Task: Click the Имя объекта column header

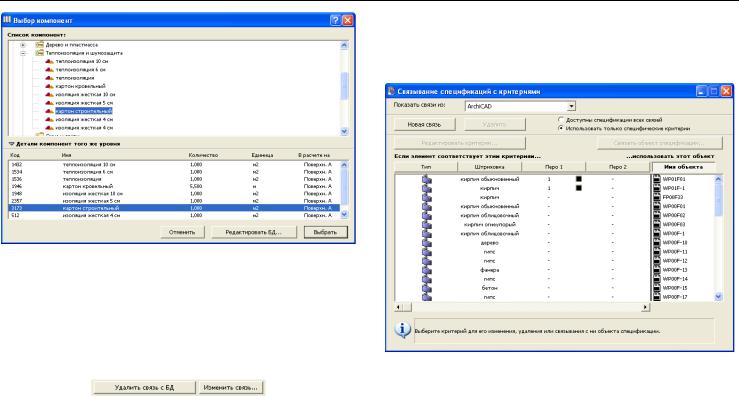Action: click(x=683, y=167)
